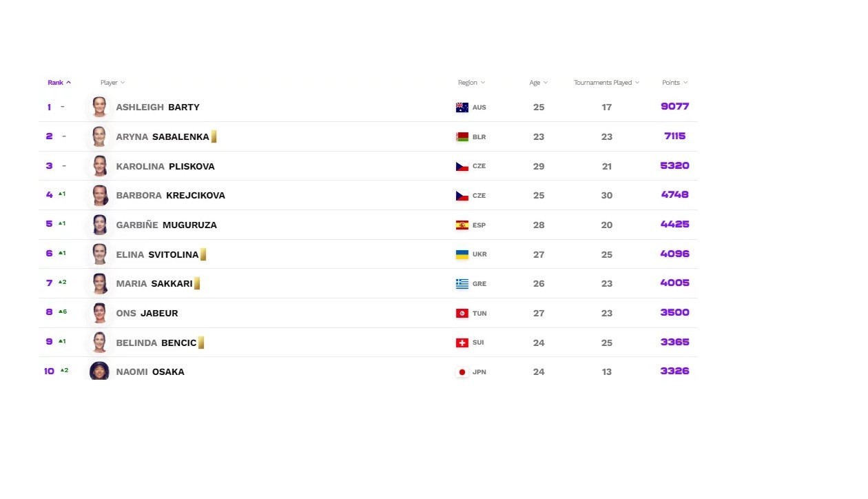Click the Belarus flag icon beside BLR
Viewport: 868px width, 499px height.
click(462, 137)
